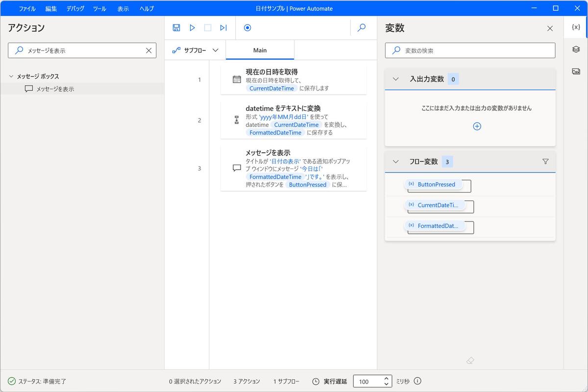
Task: Select the speech bubble icon in step 3
Action: (237, 168)
